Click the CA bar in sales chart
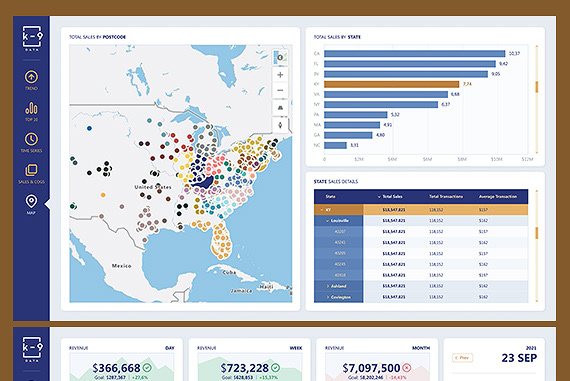The height and width of the screenshot is (381, 570). pyautogui.click(x=414, y=54)
